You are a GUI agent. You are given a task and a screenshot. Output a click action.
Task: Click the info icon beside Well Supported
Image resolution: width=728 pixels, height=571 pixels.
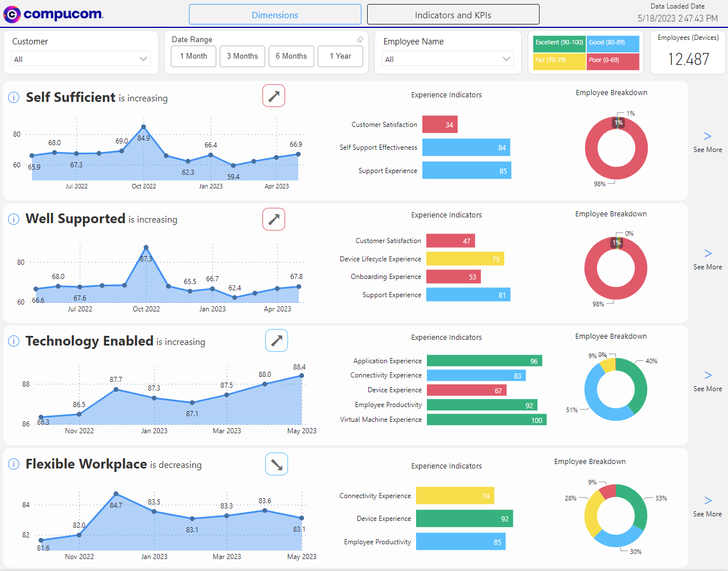click(x=14, y=219)
